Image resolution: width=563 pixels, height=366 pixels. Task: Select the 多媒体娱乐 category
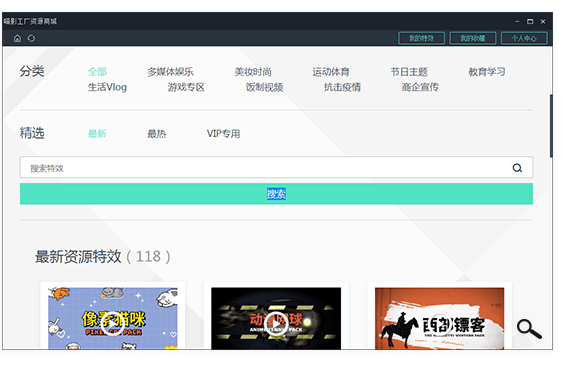[170, 72]
